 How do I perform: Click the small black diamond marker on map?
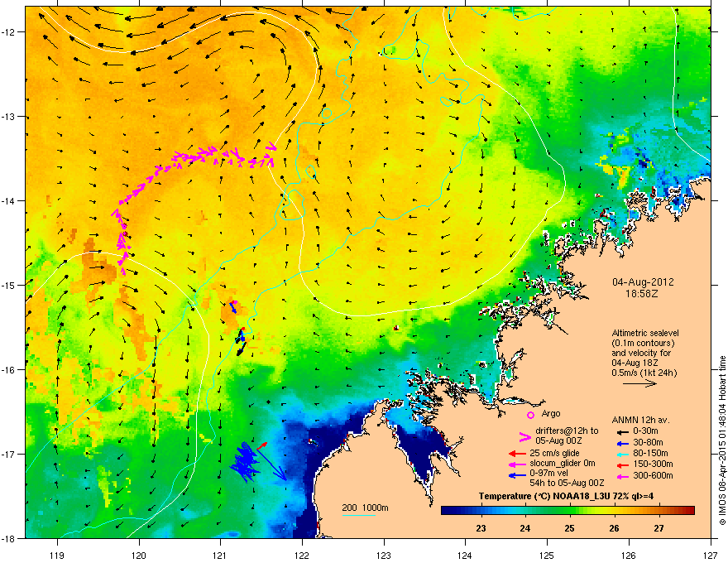(268, 402)
